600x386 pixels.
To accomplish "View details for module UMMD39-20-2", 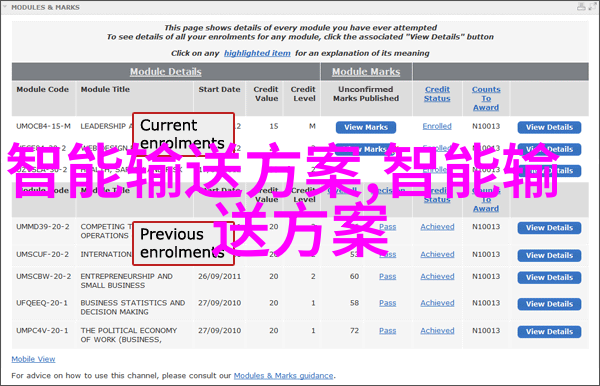I will pyautogui.click(x=549, y=228).
